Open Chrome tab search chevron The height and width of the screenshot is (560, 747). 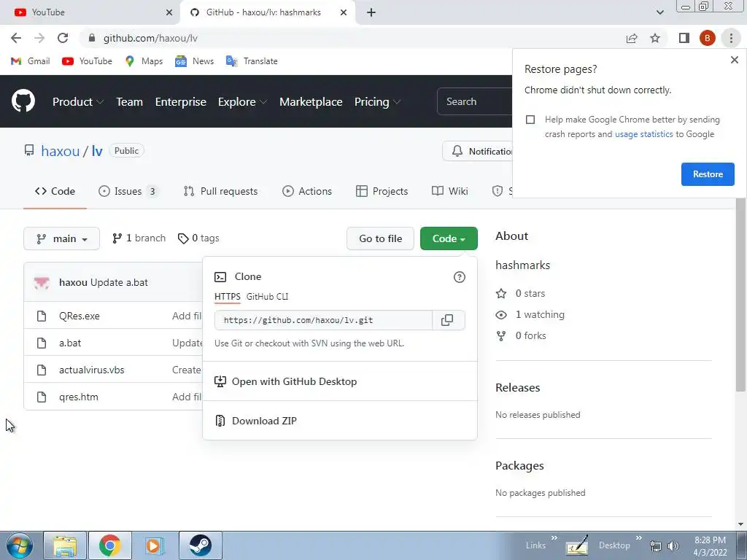(659, 12)
